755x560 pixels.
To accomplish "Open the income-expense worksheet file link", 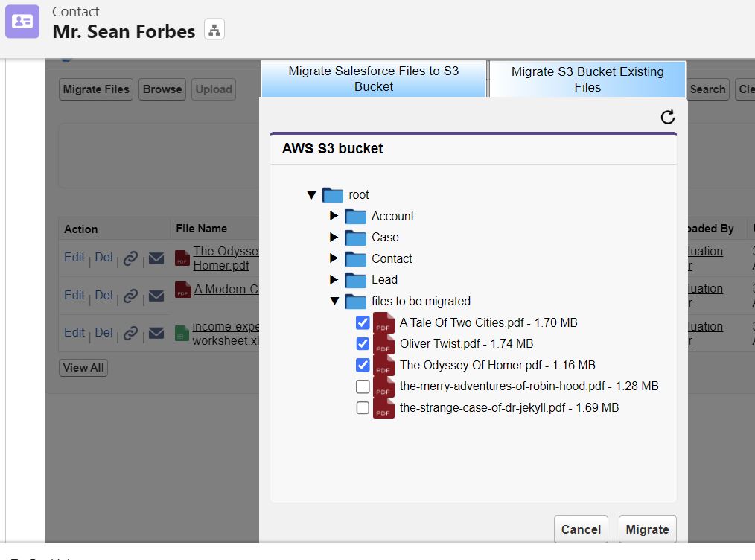I will pos(226,333).
